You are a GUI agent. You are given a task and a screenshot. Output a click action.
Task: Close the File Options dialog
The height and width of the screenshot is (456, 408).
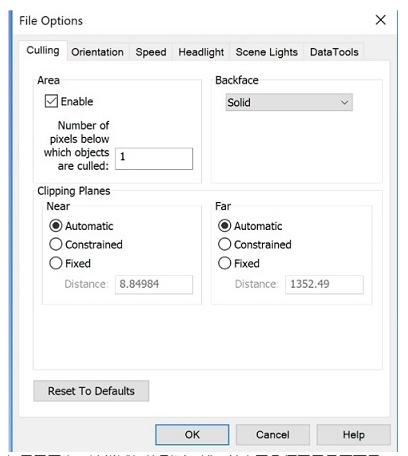click(380, 20)
